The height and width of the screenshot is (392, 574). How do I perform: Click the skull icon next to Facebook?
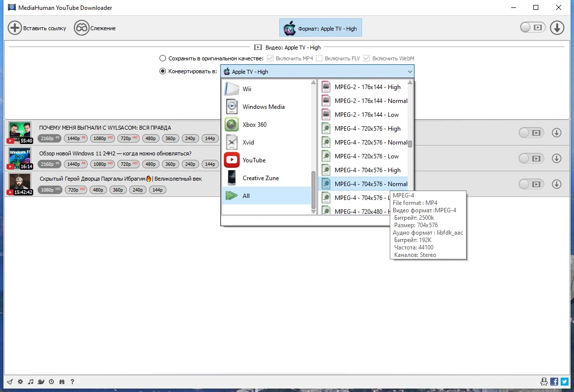click(x=544, y=382)
